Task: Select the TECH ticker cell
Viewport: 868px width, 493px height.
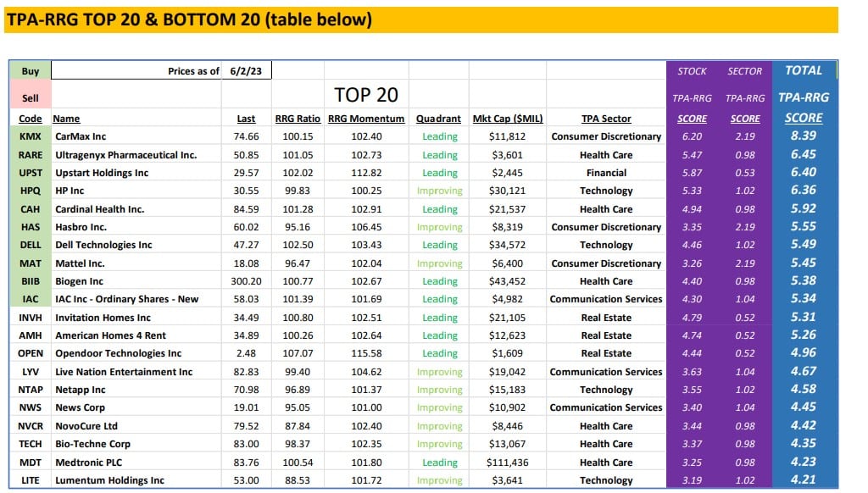Action: 30,444
